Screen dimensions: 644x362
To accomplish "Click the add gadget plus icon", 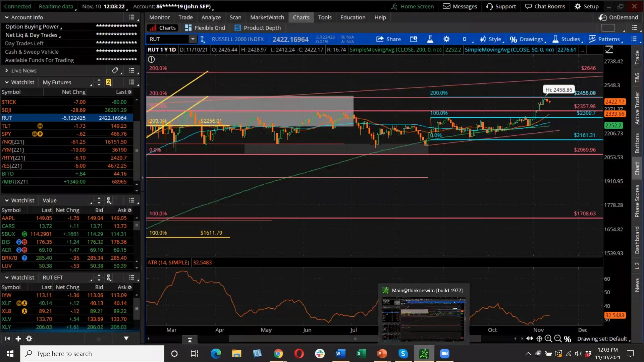I will tap(18, 339).
